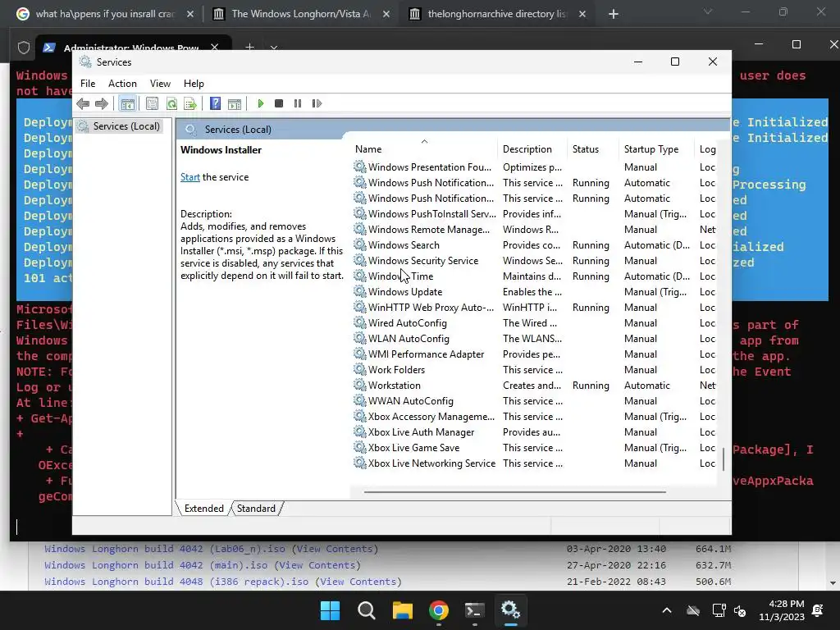Sort by the Status column header

coord(585,149)
